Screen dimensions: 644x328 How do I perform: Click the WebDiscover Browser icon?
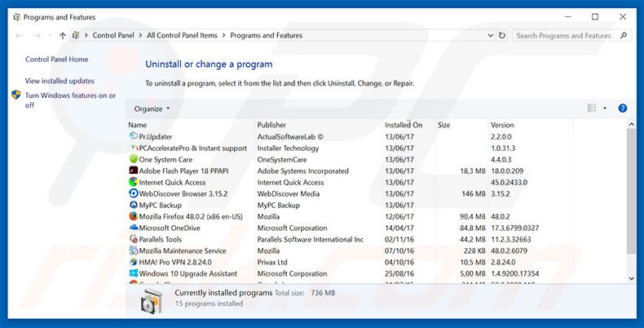click(134, 193)
